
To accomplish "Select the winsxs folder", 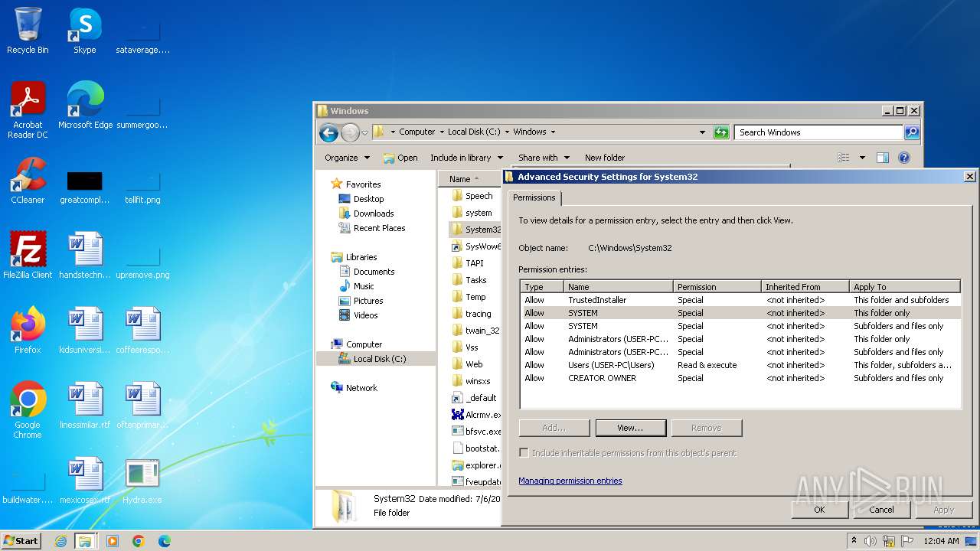I will [x=478, y=381].
